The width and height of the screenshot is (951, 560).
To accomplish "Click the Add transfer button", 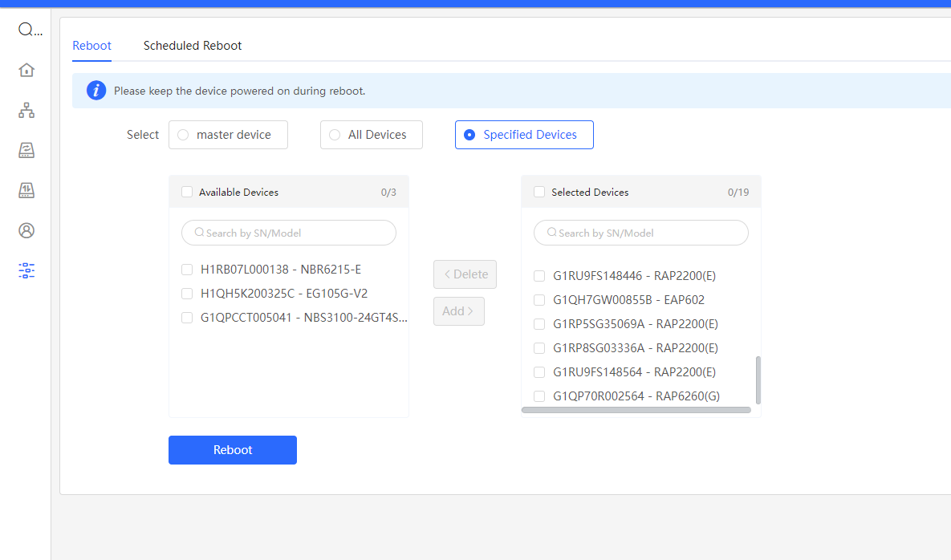I will (458, 311).
